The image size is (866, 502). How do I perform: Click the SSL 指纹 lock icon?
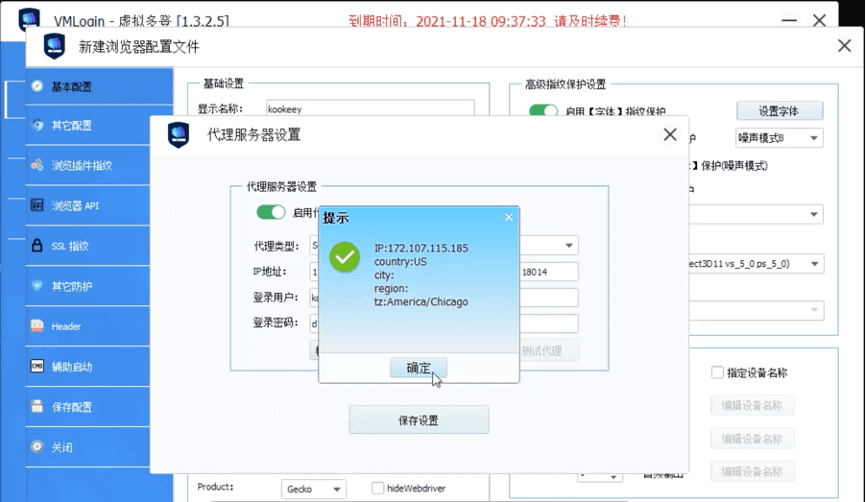click(x=37, y=245)
